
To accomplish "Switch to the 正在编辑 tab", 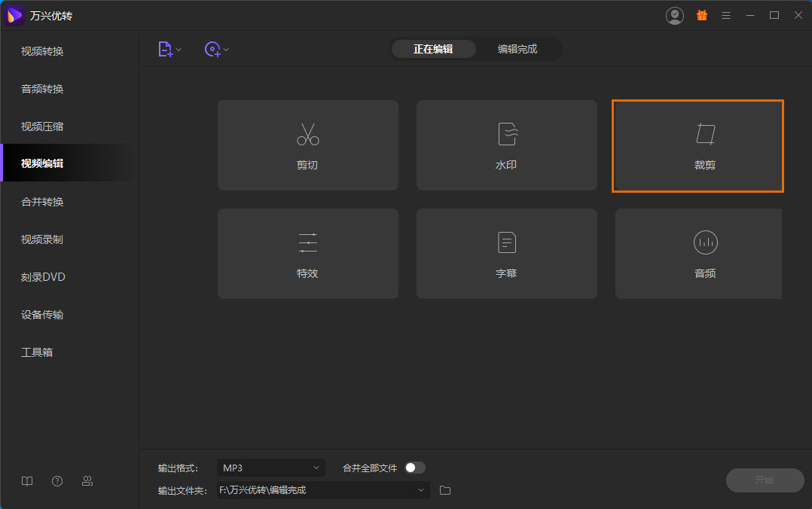I will [x=433, y=49].
